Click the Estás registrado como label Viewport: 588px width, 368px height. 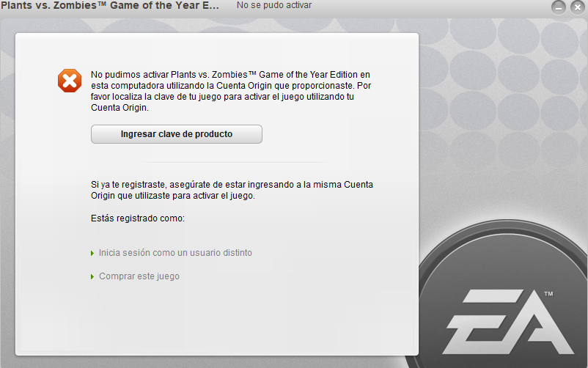pyautogui.click(x=138, y=218)
